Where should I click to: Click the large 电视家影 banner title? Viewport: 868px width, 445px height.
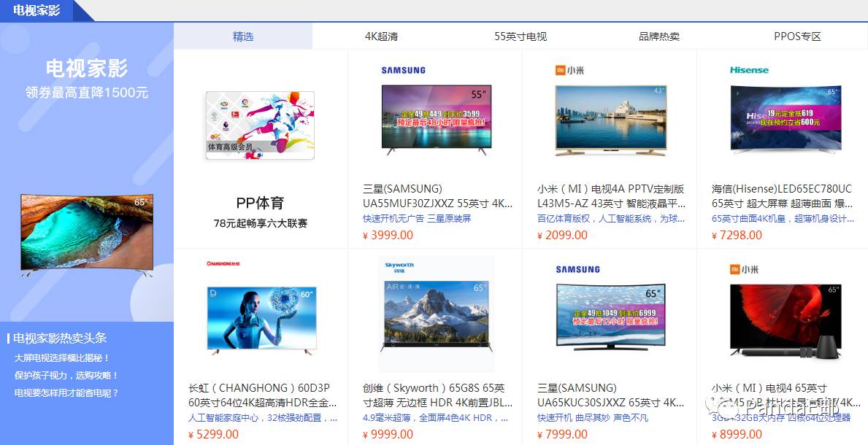click(87, 69)
